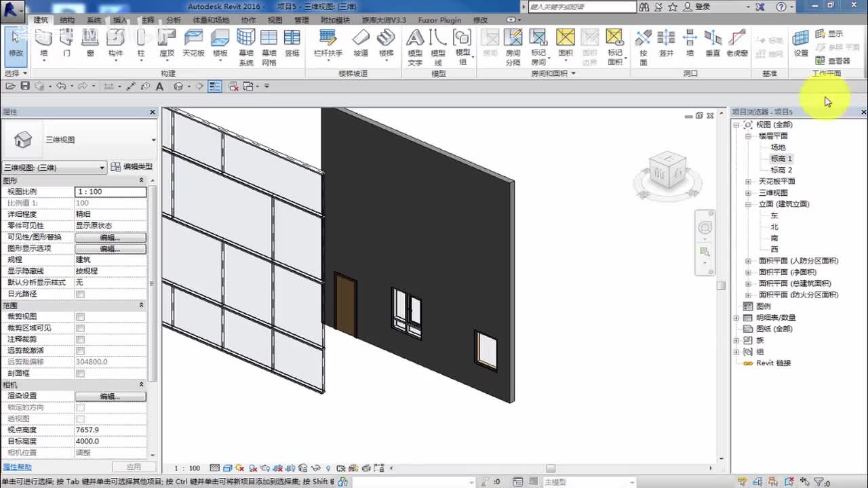Click the Undo arrow icon
This screenshot has width=868, height=488.
click(61, 86)
